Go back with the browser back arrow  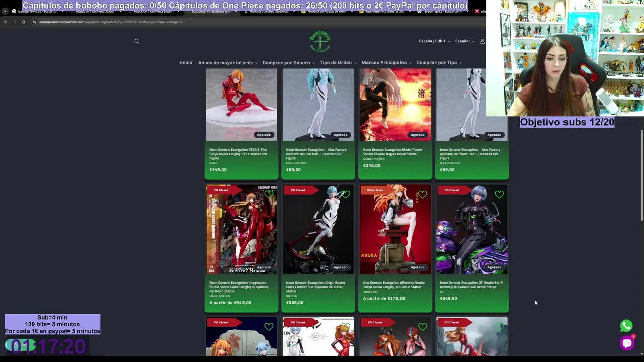6,22
